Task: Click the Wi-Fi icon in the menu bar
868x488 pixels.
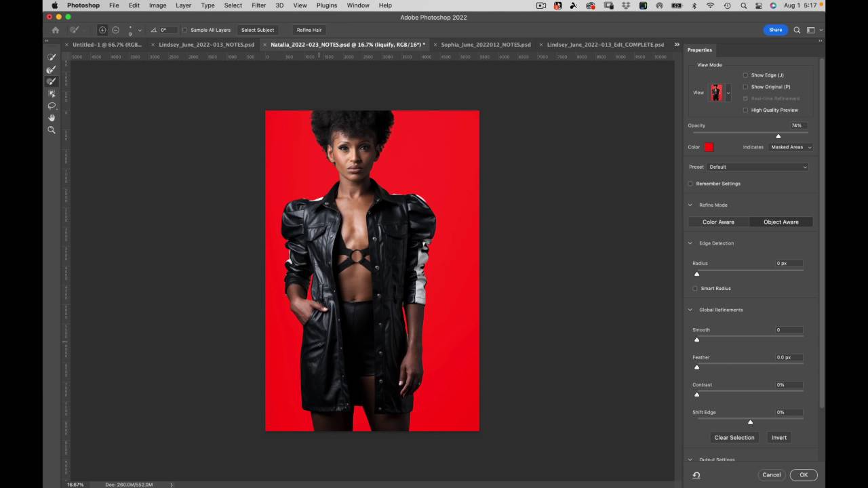Action: point(711,5)
